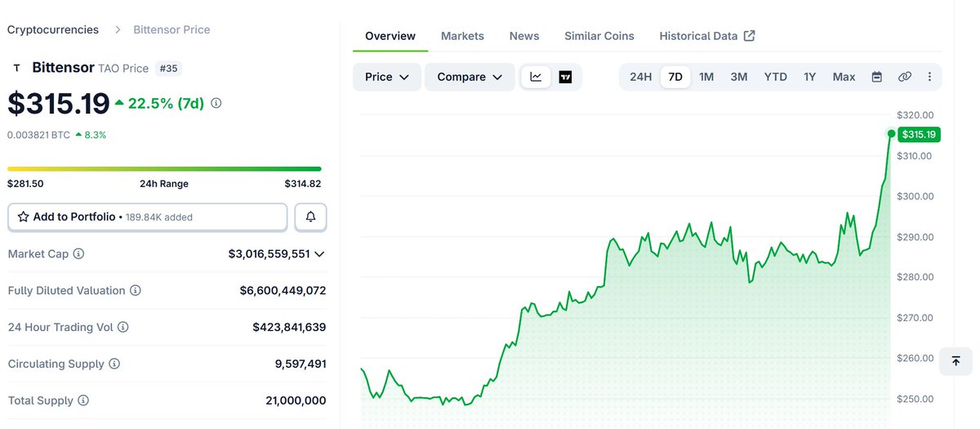The image size is (980, 429).
Task: Open the Similar Coins tab
Action: tap(599, 36)
